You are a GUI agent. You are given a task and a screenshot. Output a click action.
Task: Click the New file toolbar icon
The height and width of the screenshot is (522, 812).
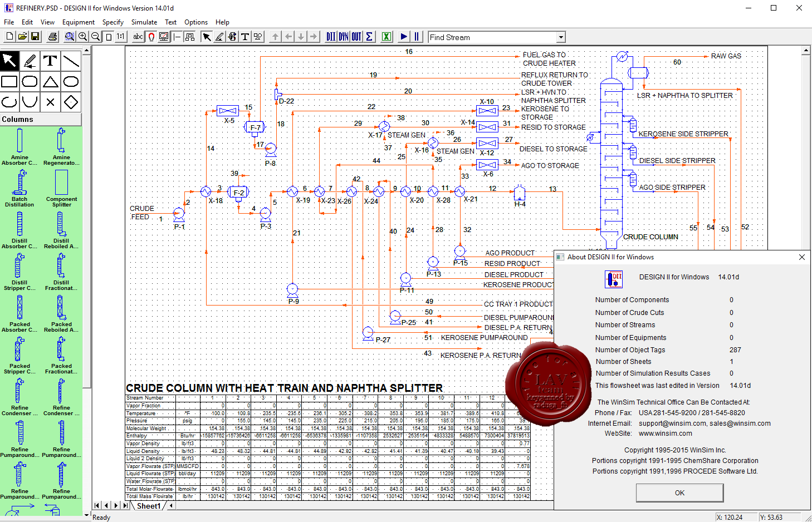point(9,37)
